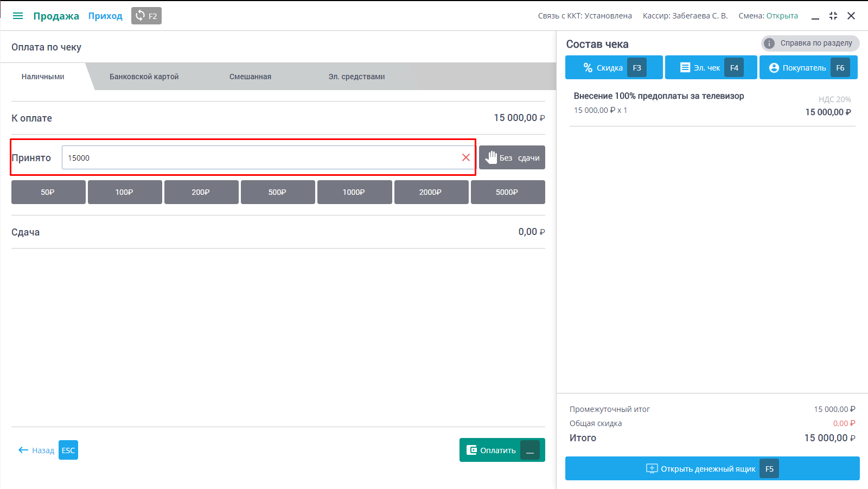Image resolution: width=868 pixels, height=489 pixels.
Task: Click the Оплатить pay button
Action: [x=502, y=450]
